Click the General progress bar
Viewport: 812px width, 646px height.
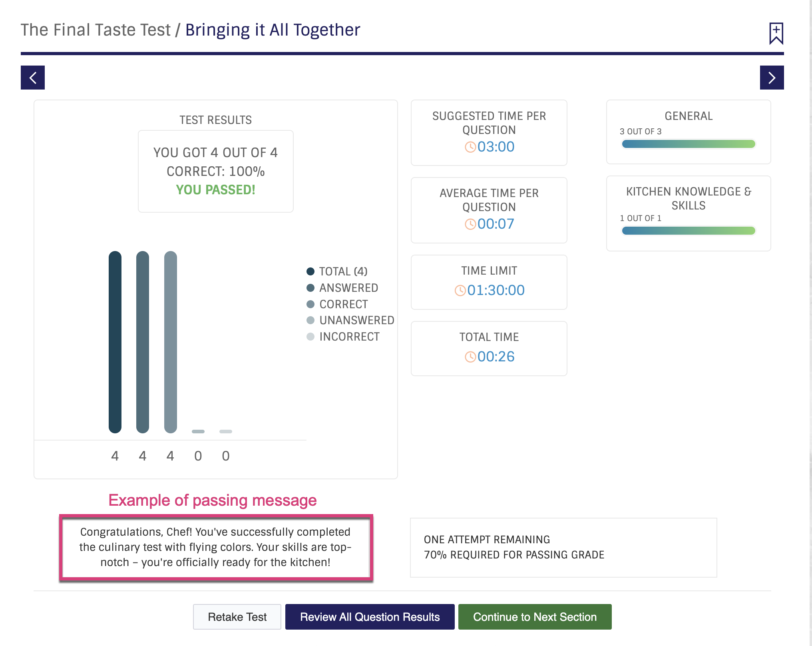[689, 144]
